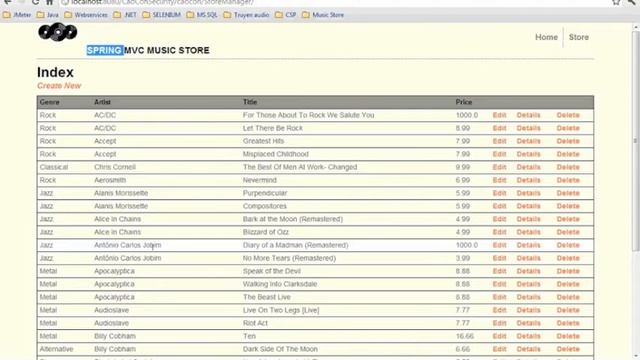Delete the Nevermind album
The width and height of the screenshot is (640, 360).
(x=568, y=180)
